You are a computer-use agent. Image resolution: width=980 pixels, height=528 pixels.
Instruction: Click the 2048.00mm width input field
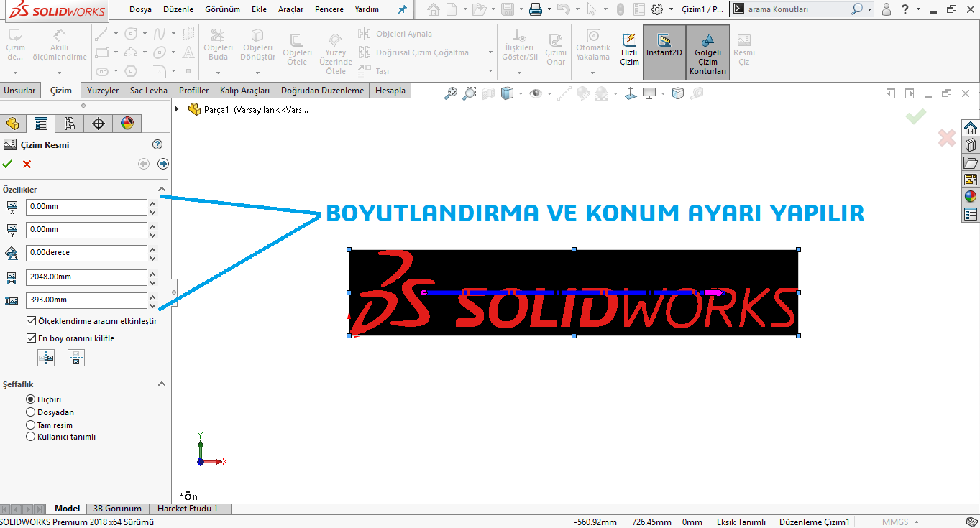click(x=86, y=277)
